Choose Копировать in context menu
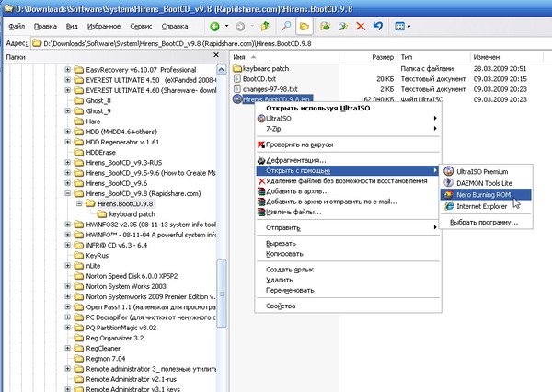 click(x=348, y=254)
